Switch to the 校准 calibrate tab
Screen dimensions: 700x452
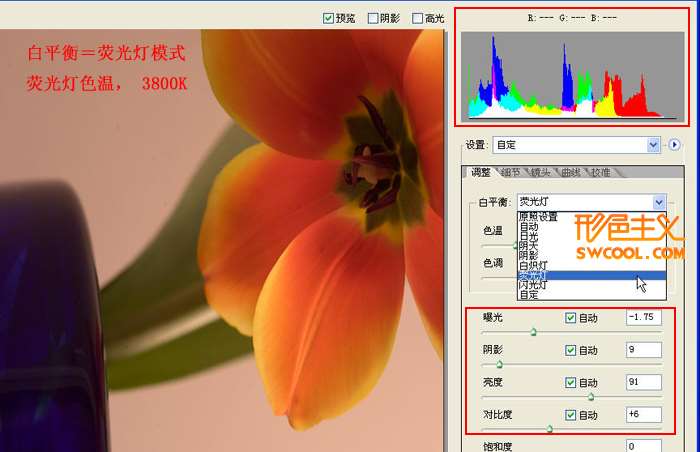(600, 172)
